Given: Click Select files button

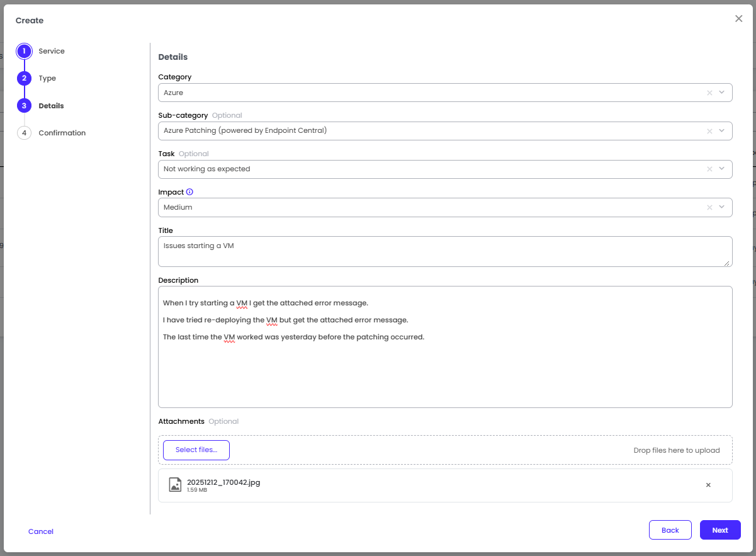Looking at the screenshot, I should pyautogui.click(x=196, y=450).
